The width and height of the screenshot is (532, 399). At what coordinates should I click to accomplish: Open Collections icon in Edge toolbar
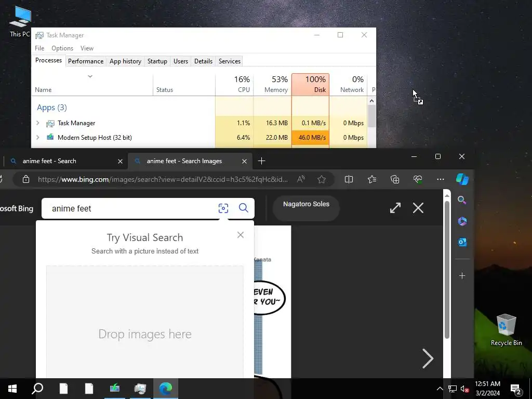point(395,179)
